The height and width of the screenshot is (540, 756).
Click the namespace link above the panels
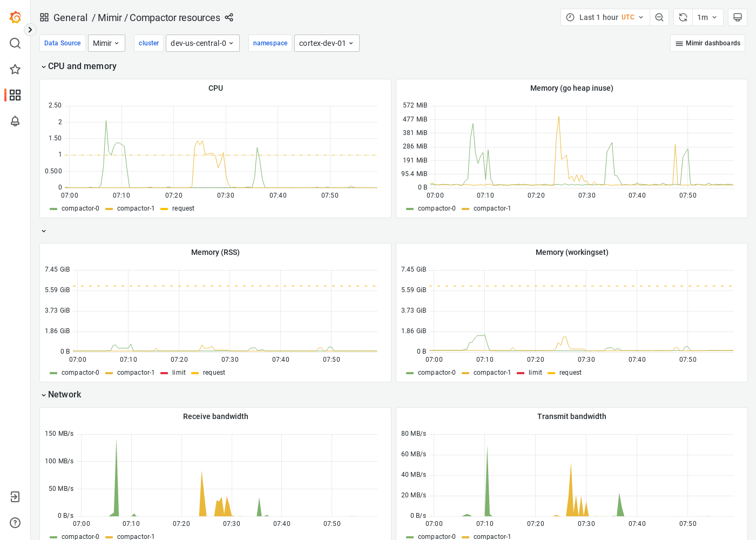[270, 43]
